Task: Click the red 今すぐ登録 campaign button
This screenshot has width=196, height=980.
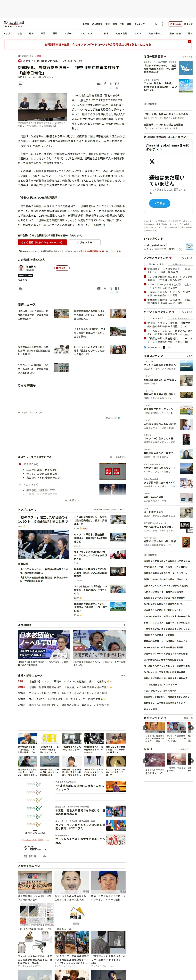Action: point(42,242)
